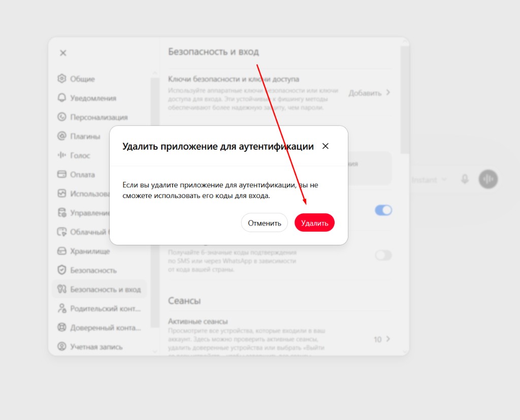Screen dimensions: 520x420
Task: Click the Родительский контроль icon
Action: coord(61,308)
